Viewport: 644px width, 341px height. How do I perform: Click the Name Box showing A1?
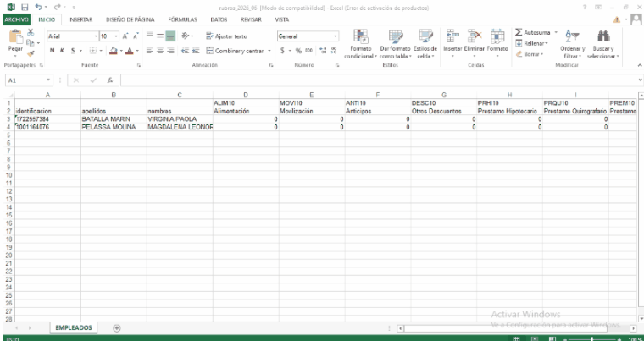pyautogui.click(x=29, y=80)
